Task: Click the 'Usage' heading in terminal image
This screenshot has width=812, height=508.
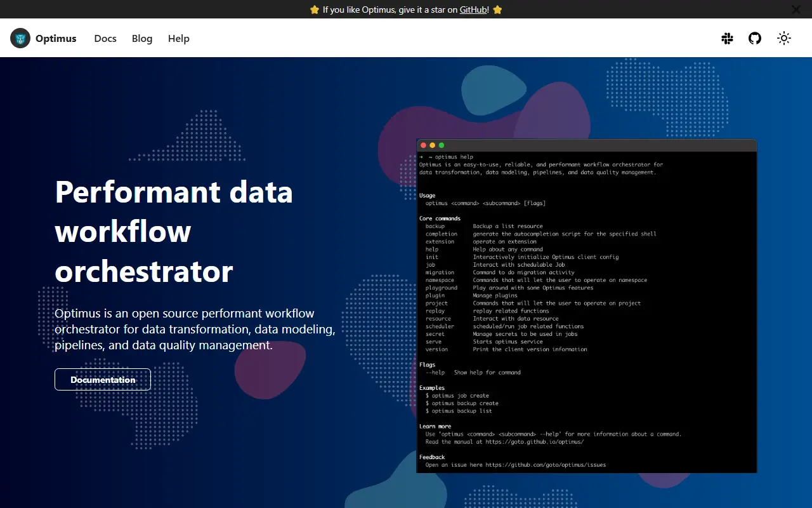Action: (428, 196)
